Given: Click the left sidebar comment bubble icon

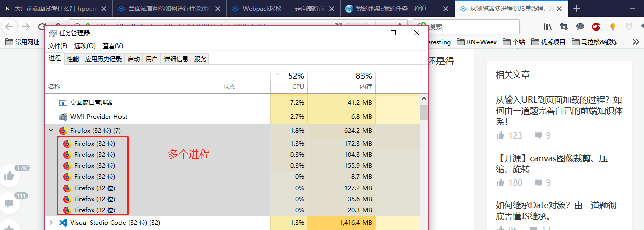Looking at the screenshot, I should tap(9, 204).
